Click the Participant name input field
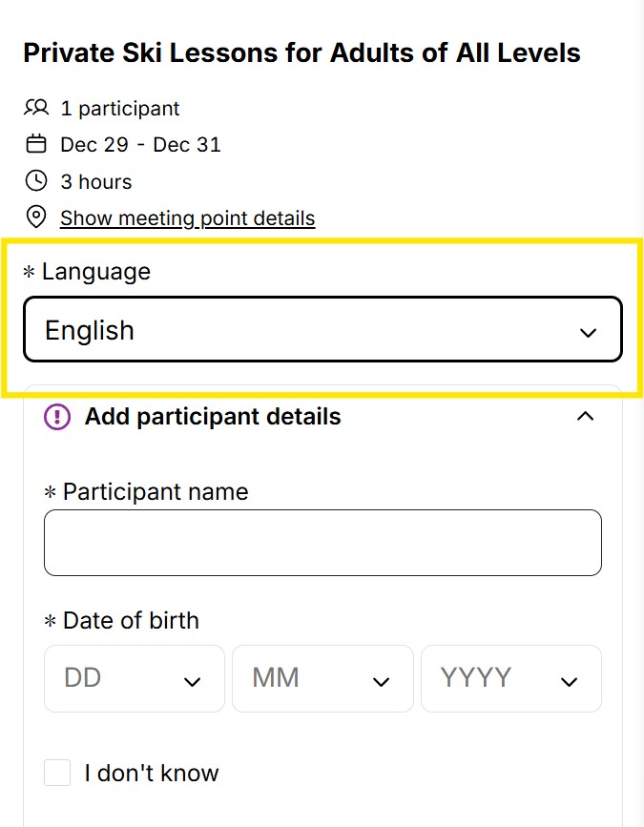644x827 pixels. pyautogui.click(x=322, y=542)
